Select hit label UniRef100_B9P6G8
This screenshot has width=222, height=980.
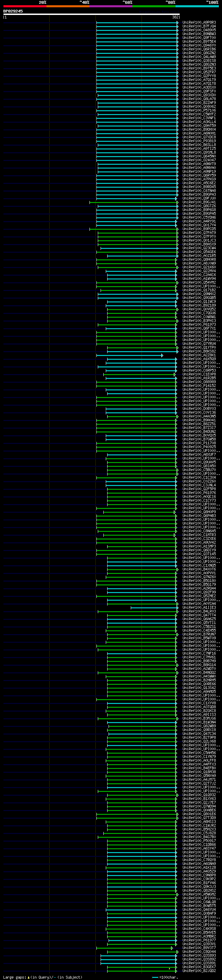(x=199, y=210)
